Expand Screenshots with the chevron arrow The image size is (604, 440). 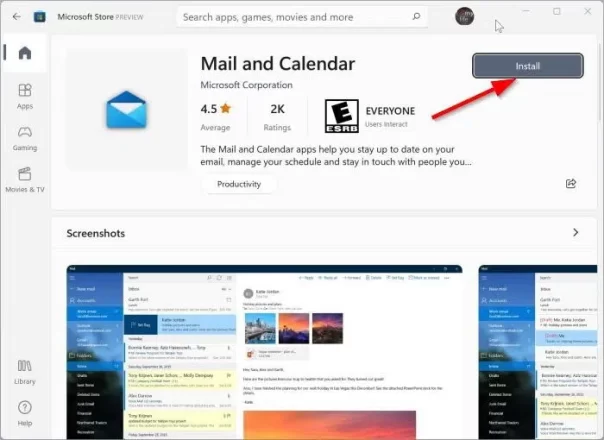[x=575, y=232]
